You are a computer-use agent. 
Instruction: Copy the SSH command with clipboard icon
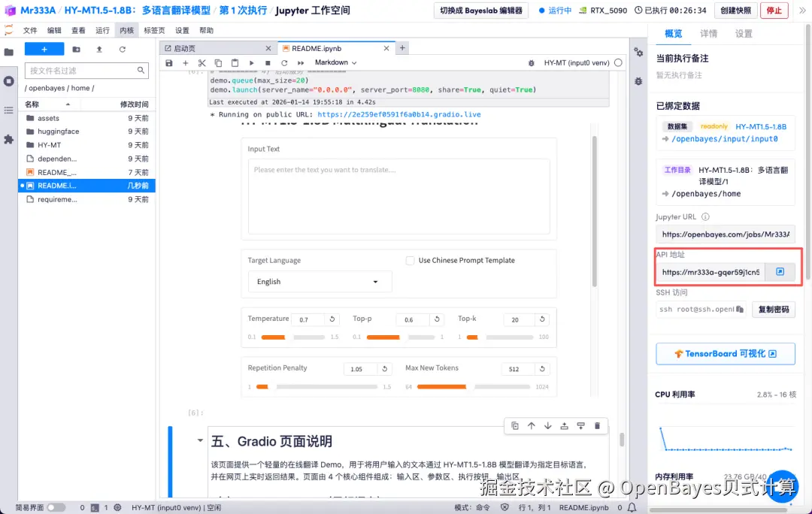740,309
